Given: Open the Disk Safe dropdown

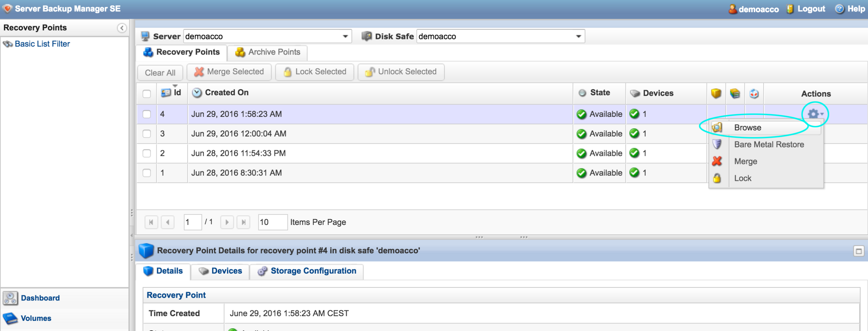Looking at the screenshot, I should (x=578, y=36).
